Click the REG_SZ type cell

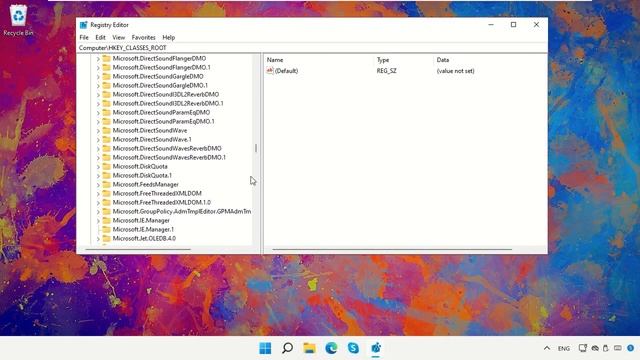click(387, 71)
